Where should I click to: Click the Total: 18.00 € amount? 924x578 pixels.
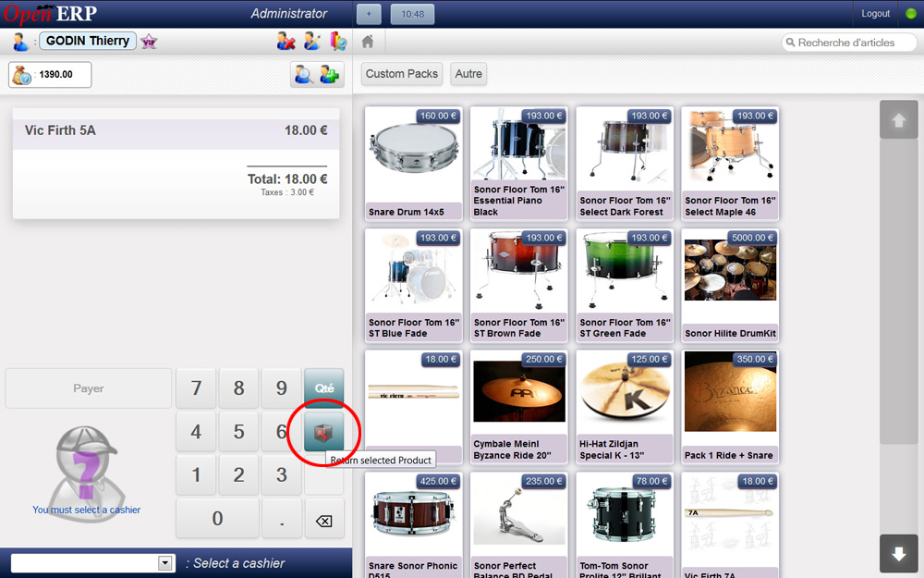287,178
